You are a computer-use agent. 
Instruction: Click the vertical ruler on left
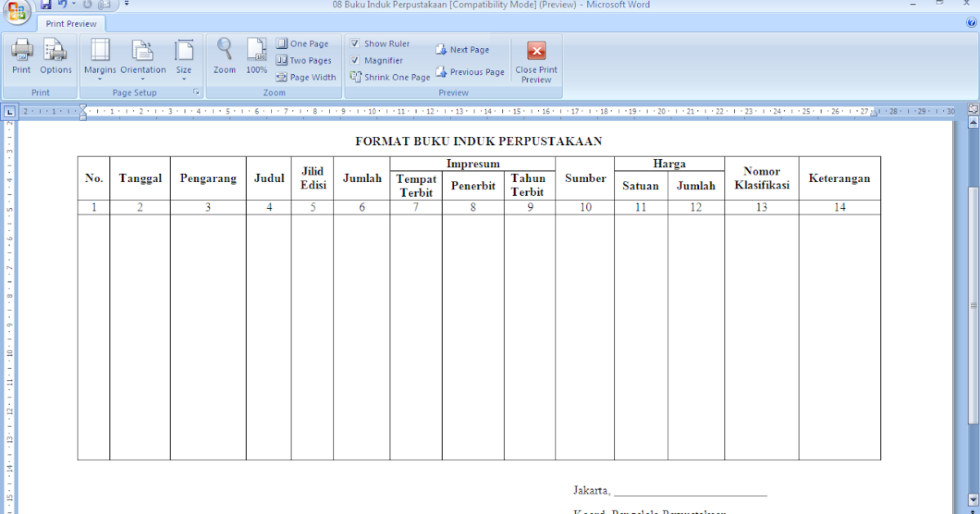(9, 317)
